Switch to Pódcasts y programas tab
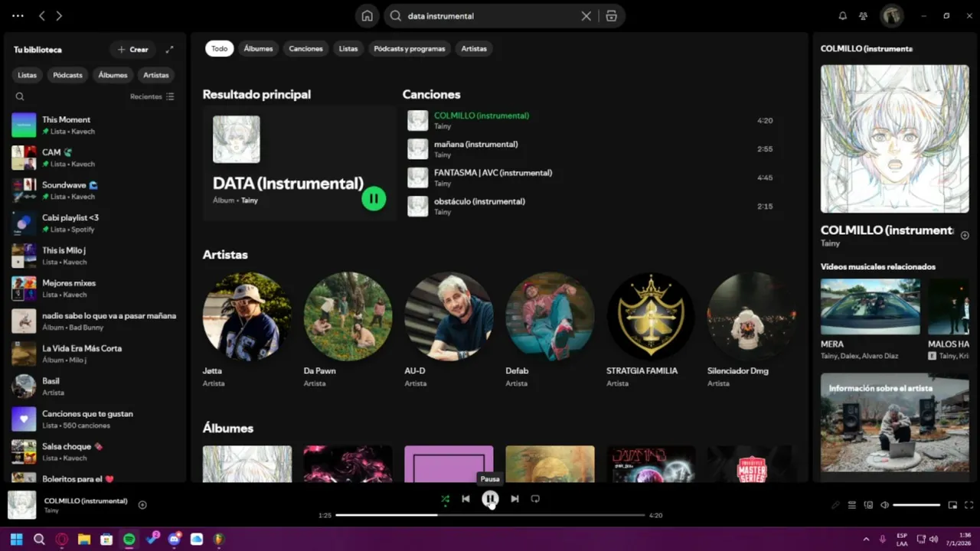 (410, 48)
